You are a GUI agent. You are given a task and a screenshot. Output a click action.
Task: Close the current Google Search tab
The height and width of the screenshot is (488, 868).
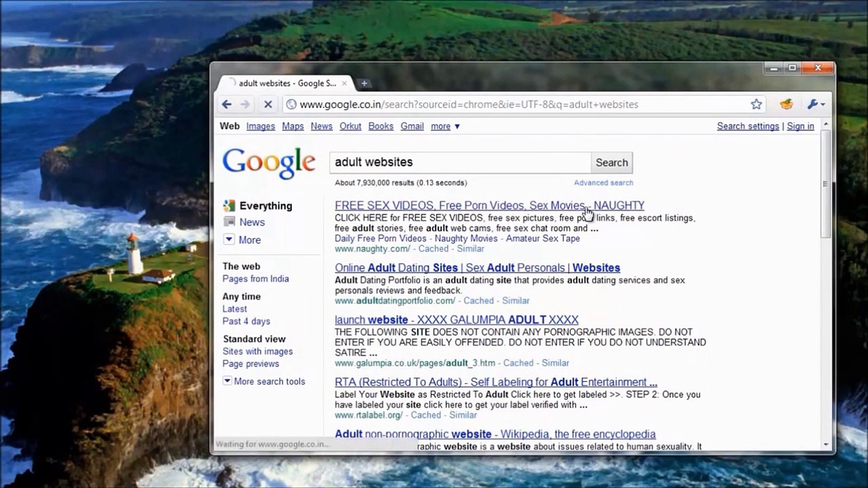[x=344, y=83]
